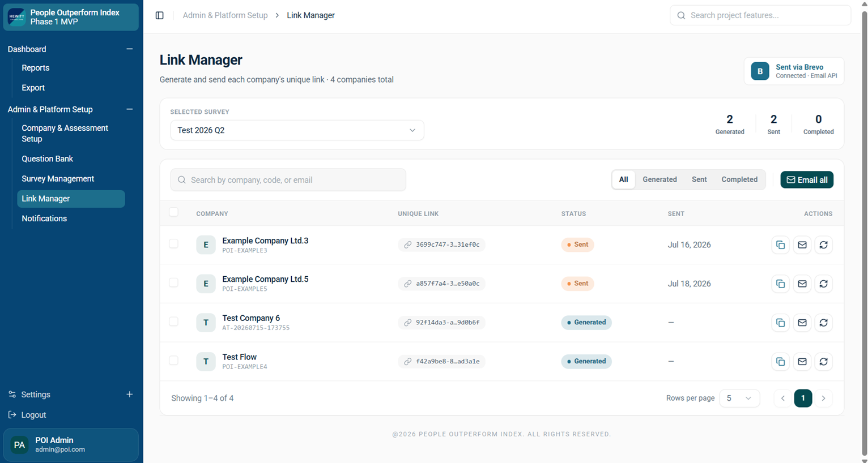Screen dimensions: 868x463
Task: Select all companies with header checkbox
Action: 173,212
